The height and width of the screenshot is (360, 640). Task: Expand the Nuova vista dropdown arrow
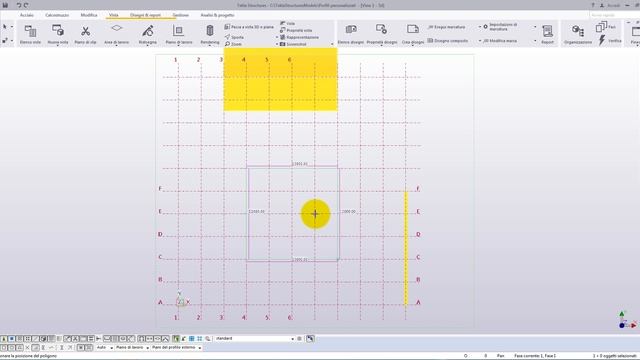point(58,45)
